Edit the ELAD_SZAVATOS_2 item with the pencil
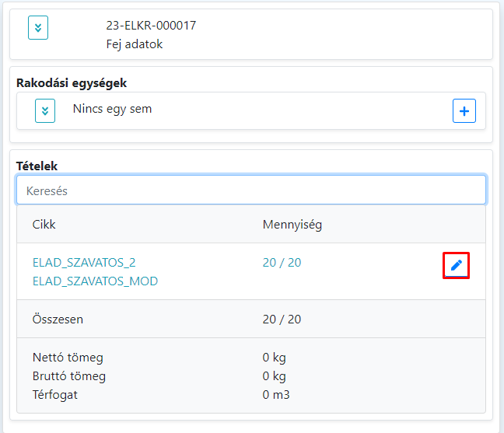Viewport: 504px width, 433px height. point(456,266)
